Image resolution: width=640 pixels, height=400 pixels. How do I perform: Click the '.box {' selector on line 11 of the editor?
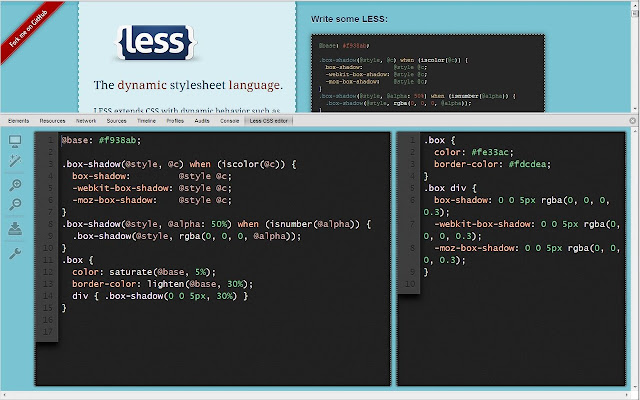78,260
